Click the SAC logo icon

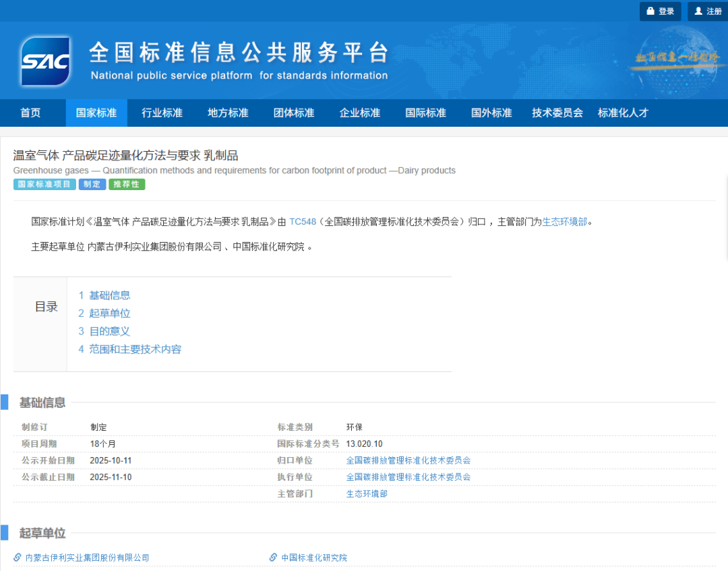(46, 61)
